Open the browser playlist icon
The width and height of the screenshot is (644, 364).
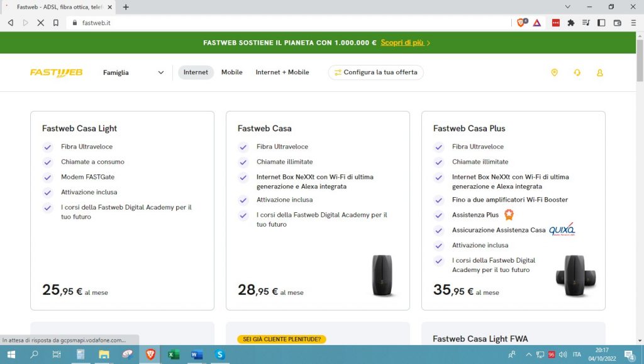(586, 22)
